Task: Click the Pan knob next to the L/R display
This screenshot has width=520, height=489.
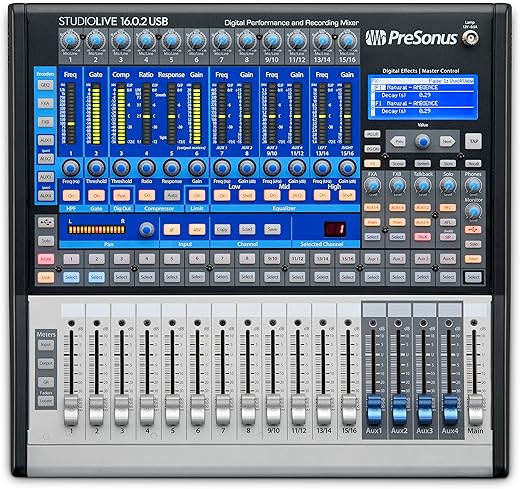Action: click(147, 229)
